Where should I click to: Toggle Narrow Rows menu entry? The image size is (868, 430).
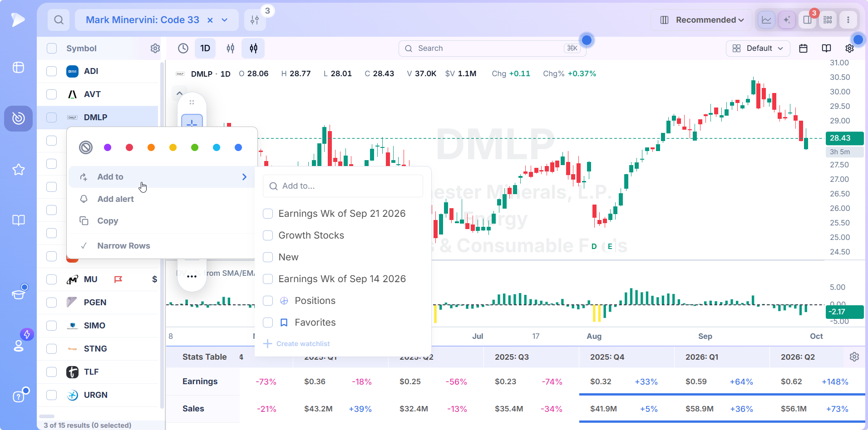coord(161,246)
